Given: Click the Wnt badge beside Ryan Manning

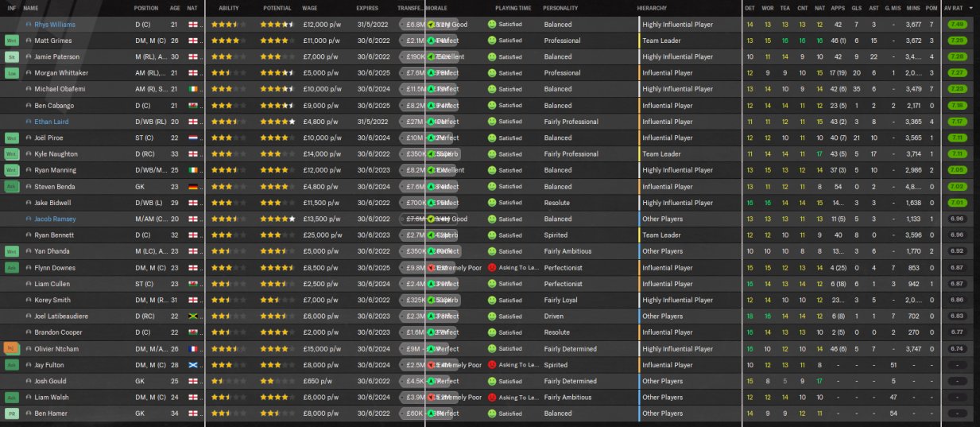Looking at the screenshot, I should 11,170.
